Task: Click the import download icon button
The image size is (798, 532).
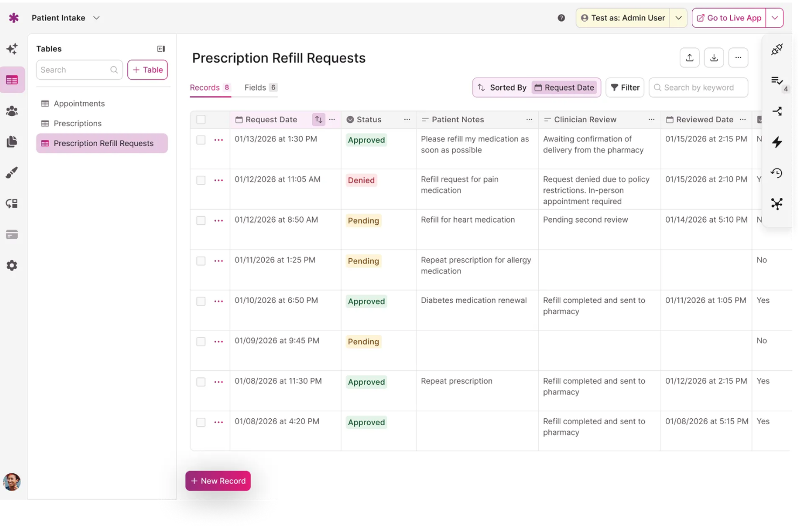Action: (x=714, y=58)
